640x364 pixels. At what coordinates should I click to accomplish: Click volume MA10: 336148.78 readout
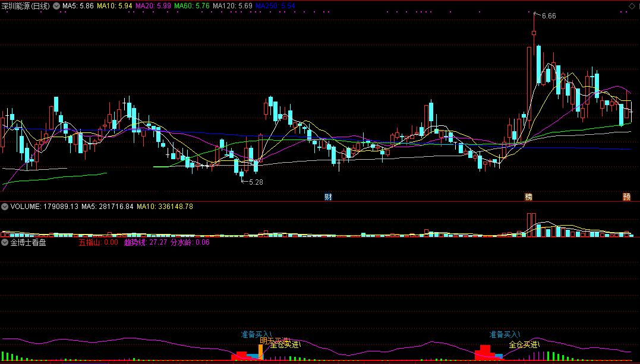click(x=165, y=207)
